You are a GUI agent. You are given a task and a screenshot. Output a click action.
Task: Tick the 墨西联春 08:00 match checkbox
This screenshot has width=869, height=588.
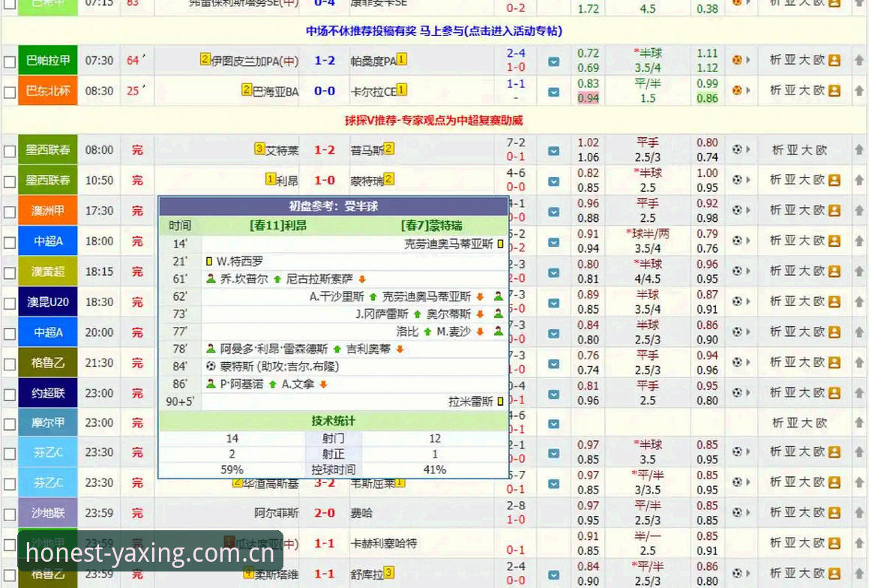[x=10, y=151]
